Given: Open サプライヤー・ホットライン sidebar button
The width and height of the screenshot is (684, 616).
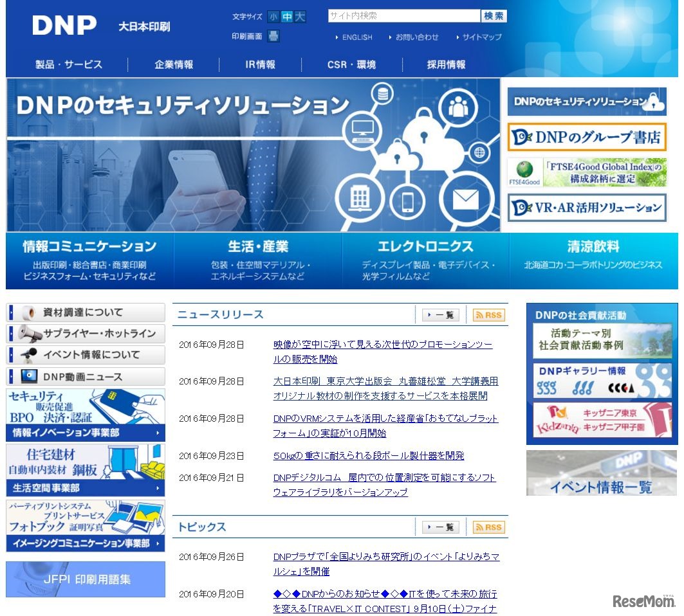Looking at the screenshot, I should tap(86, 334).
